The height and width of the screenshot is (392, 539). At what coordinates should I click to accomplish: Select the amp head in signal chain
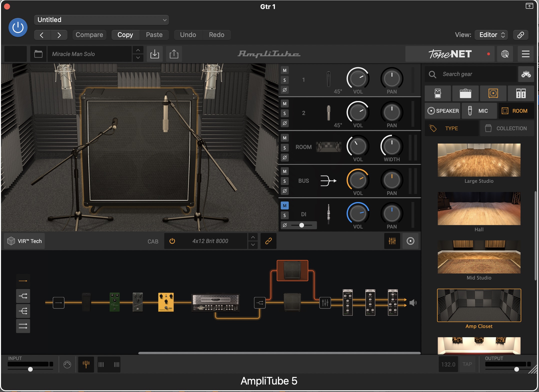point(215,303)
